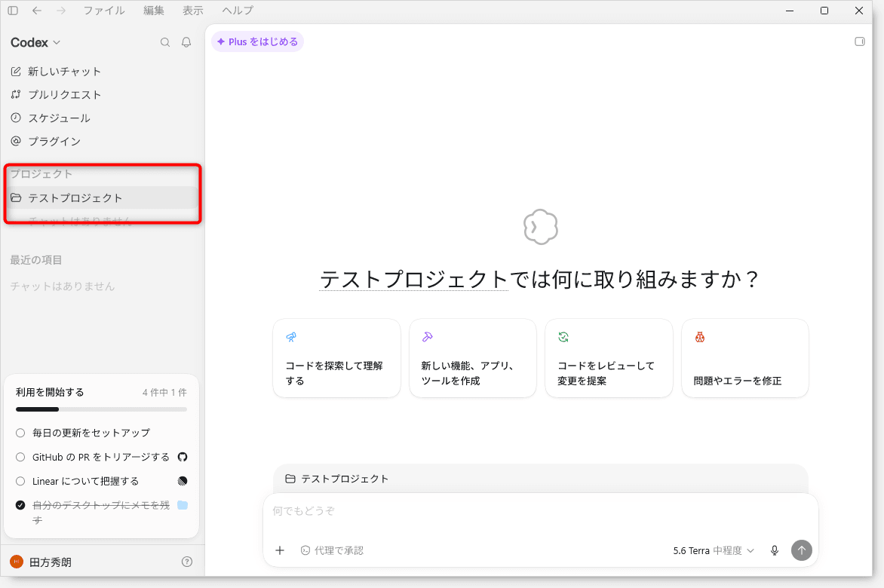Maximize the Codex window
This screenshot has width=884, height=588.
824,11
